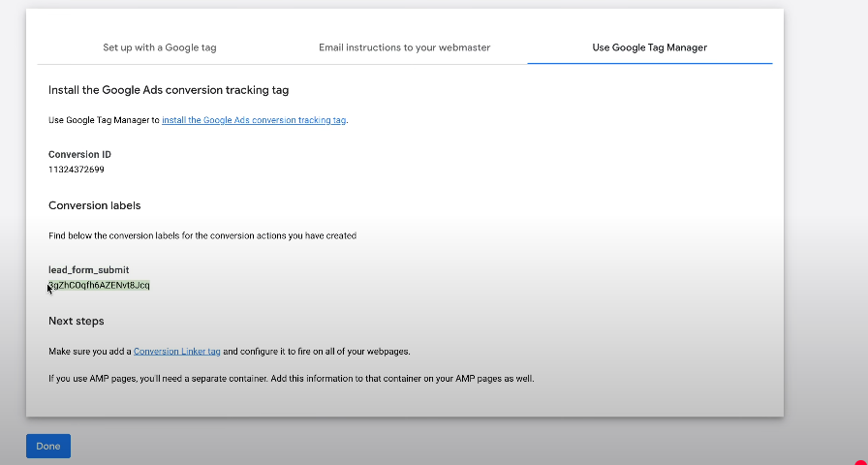Click the blue Done button
868x465 pixels.
(x=48, y=447)
